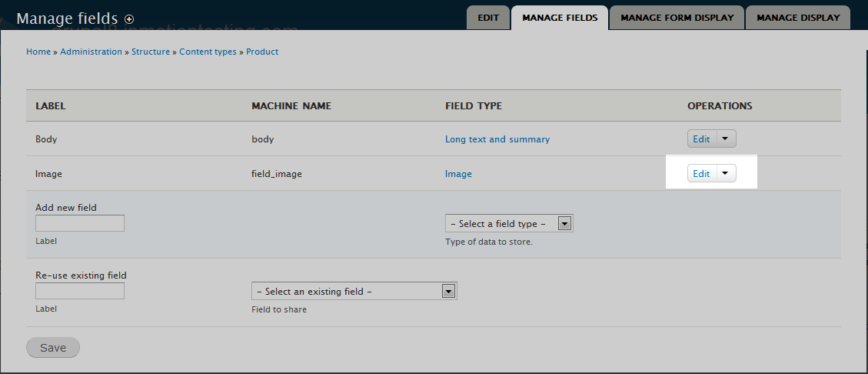
Task: Click the Product breadcrumb link
Action: (262, 52)
